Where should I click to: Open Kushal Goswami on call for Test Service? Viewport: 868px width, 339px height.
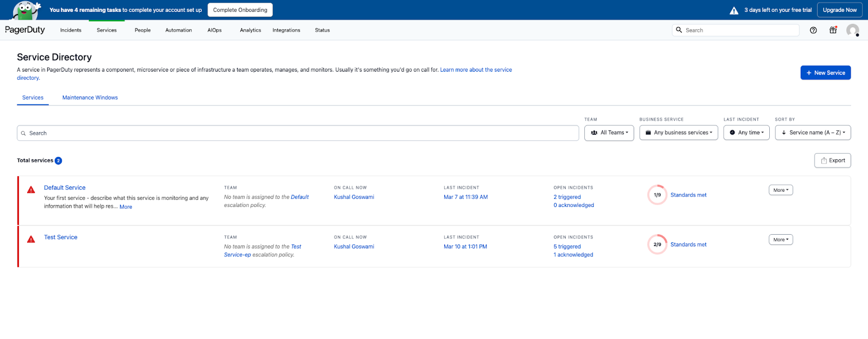[x=354, y=247]
